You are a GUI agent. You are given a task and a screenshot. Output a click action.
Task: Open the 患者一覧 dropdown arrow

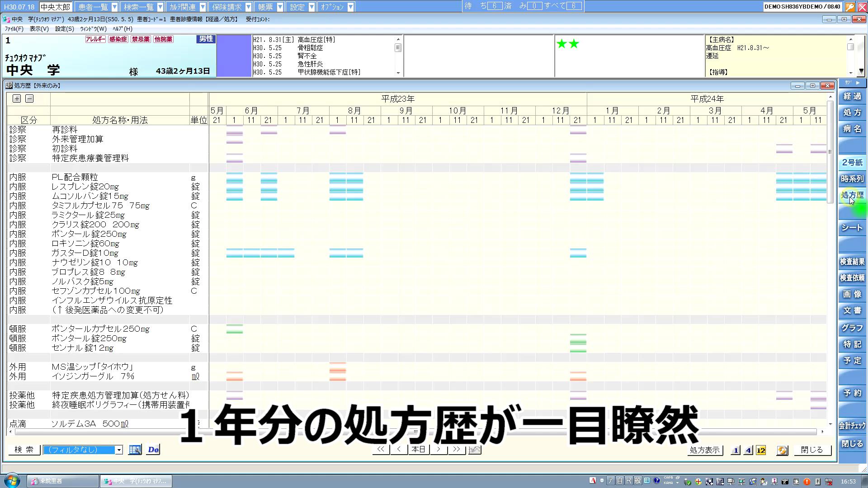[115, 7]
